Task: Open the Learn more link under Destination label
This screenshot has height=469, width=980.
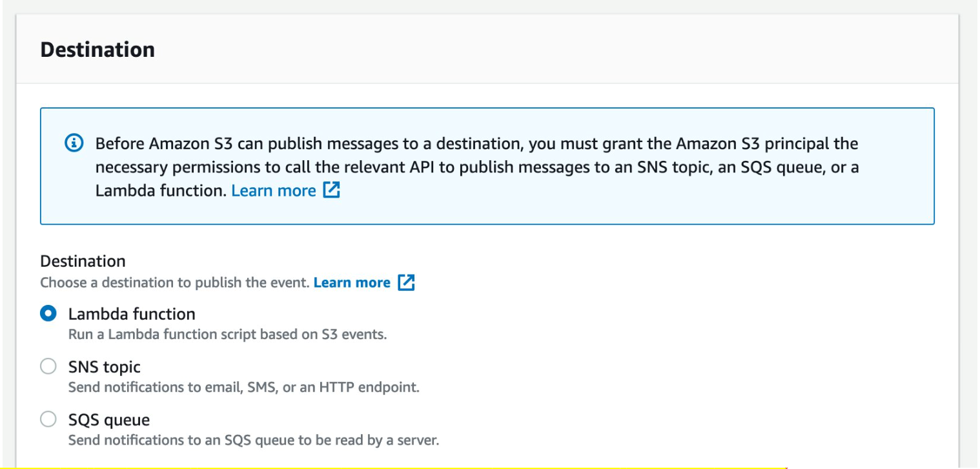Action: pyautogui.click(x=351, y=282)
